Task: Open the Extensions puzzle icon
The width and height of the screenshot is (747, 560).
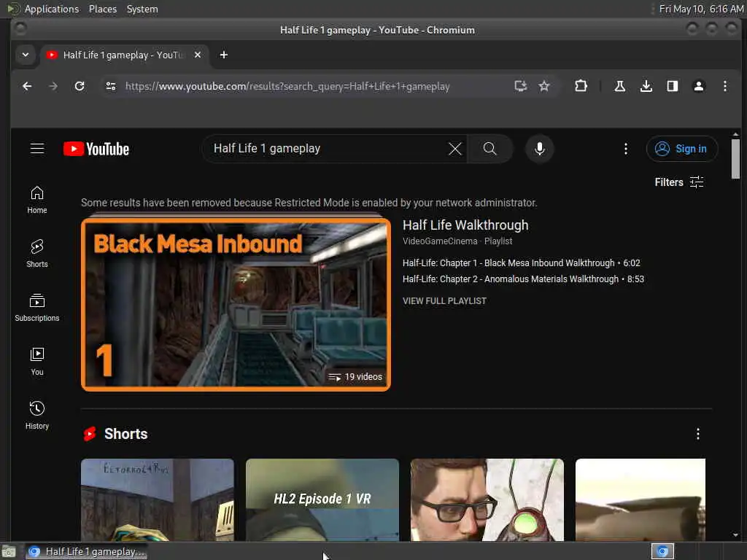Action: pyautogui.click(x=581, y=86)
